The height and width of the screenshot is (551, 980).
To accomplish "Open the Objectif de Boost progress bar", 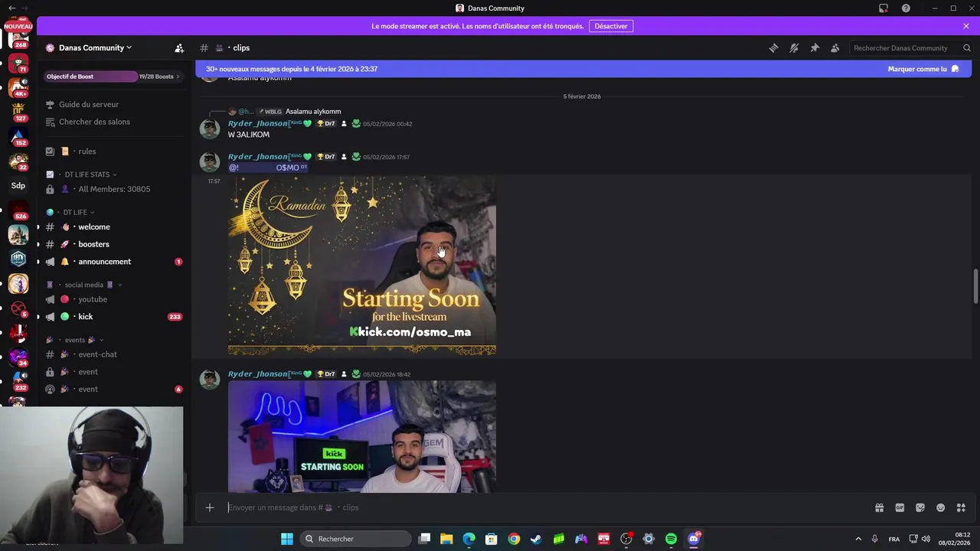I will pos(90,77).
